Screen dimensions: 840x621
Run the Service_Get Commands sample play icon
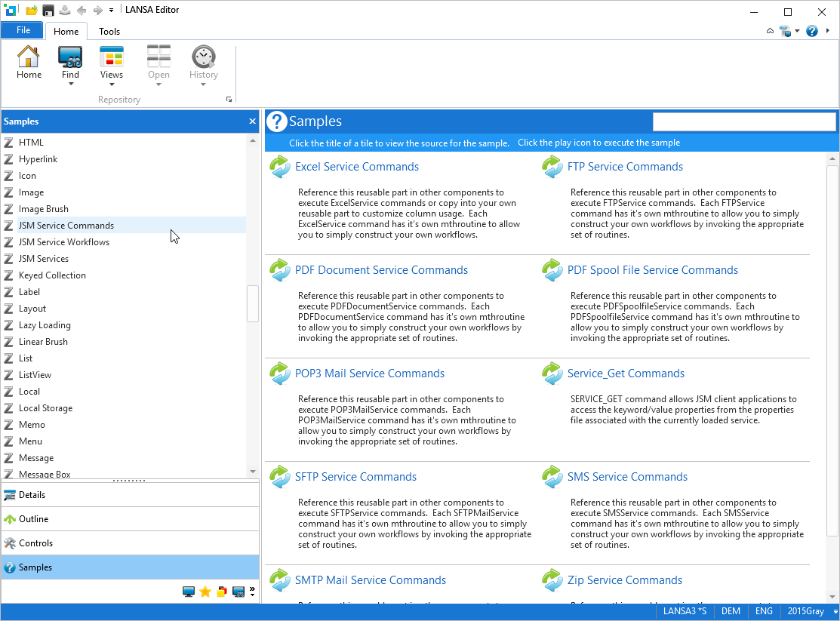point(552,374)
